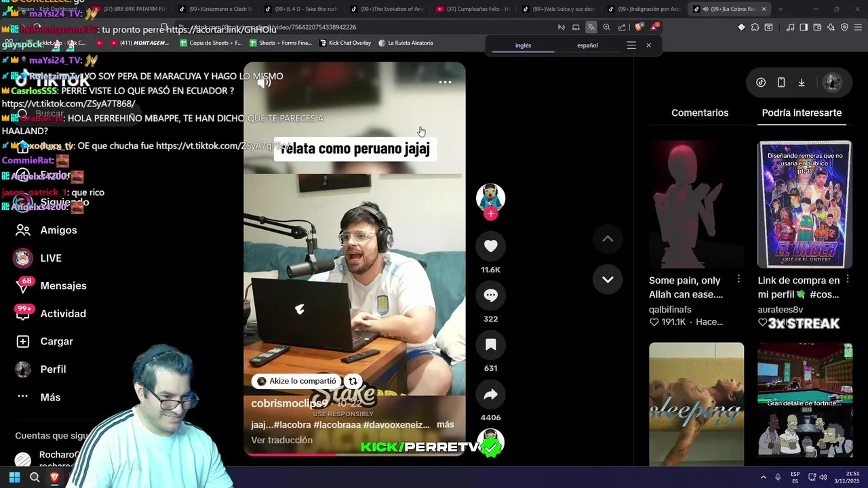
Task: Open the El Under remeras video thumbnail
Action: [x=805, y=204]
